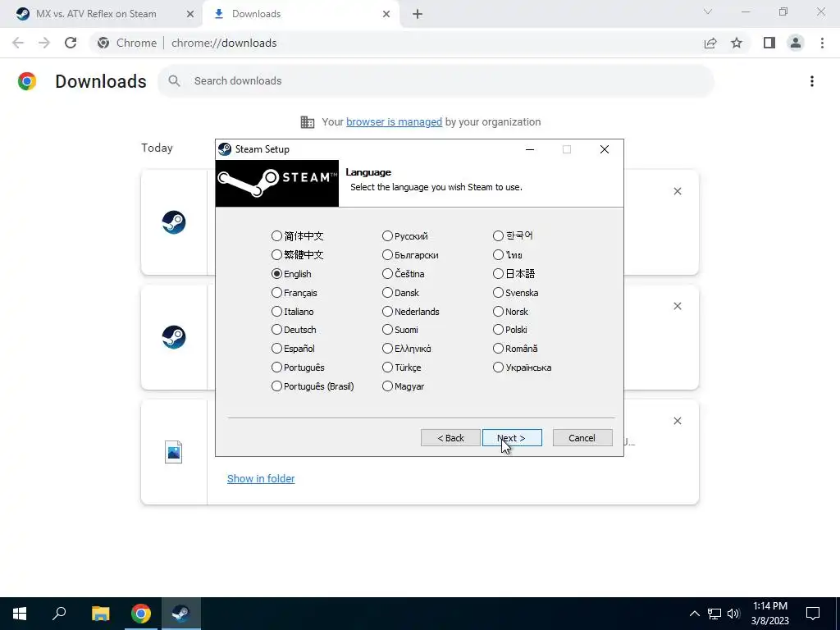
Task: Select the Български radio button
Action: (387, 254)
